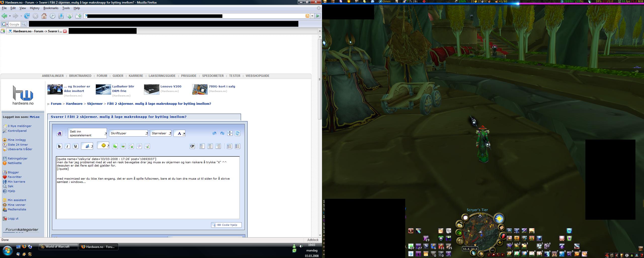This screenshot has width=644, height=258.
Task: Click the 'BB Code-hjelp' button
Action: [226, 225]
